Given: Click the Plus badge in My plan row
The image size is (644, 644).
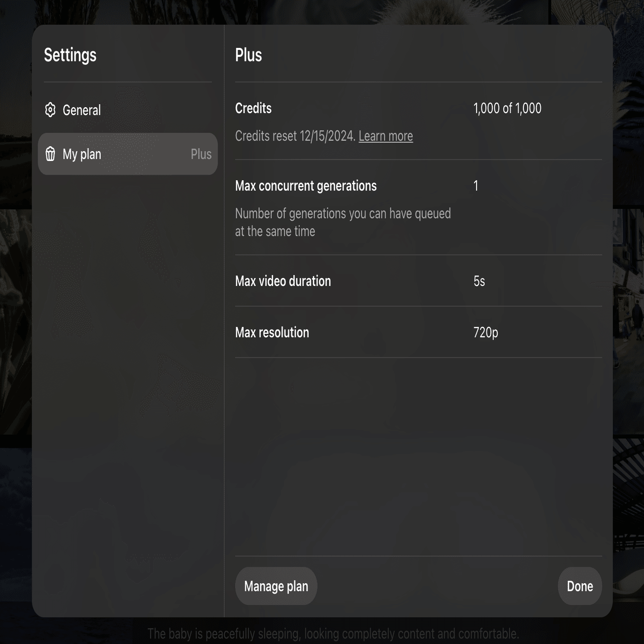Looking at the screenshot, I should click(201, 154).
